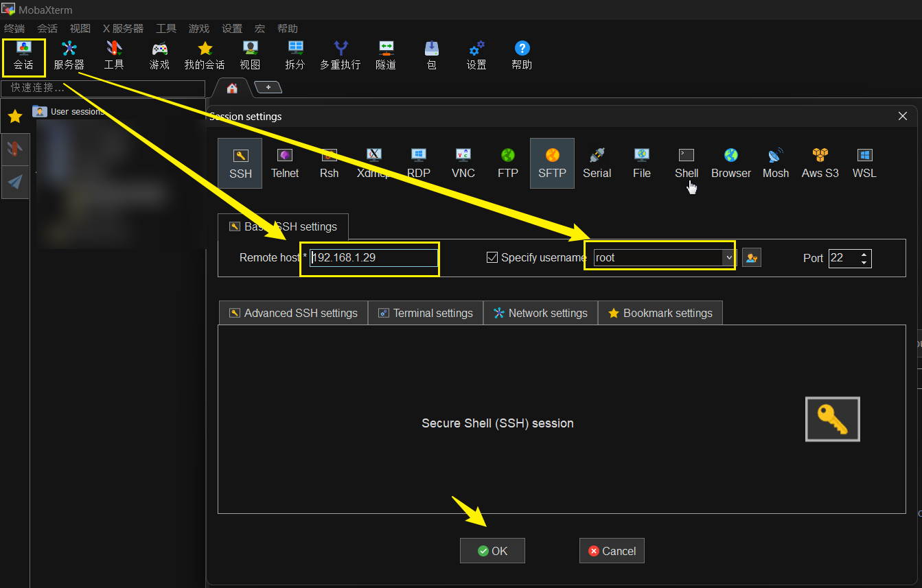Select the WSL session type

pyautogui.click(x=864, y=163)
